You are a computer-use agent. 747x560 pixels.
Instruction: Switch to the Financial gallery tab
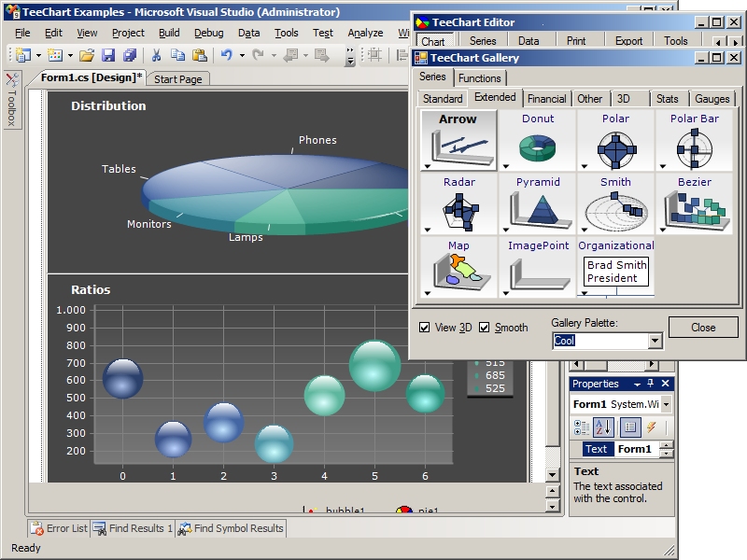point(547,99)
